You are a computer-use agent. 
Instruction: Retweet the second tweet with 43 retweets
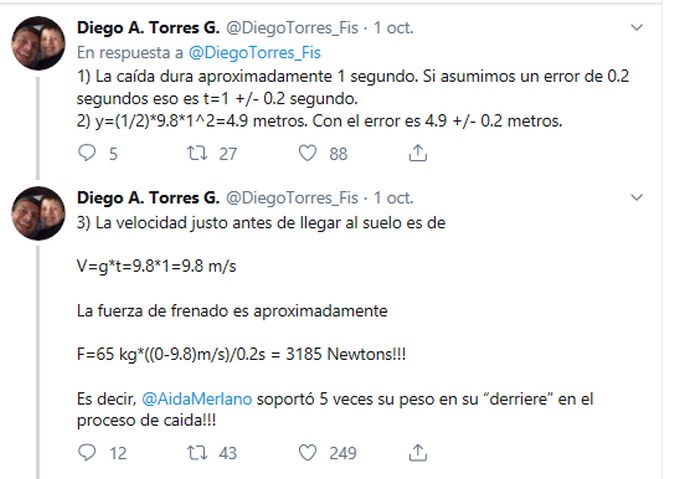(198, 452)
